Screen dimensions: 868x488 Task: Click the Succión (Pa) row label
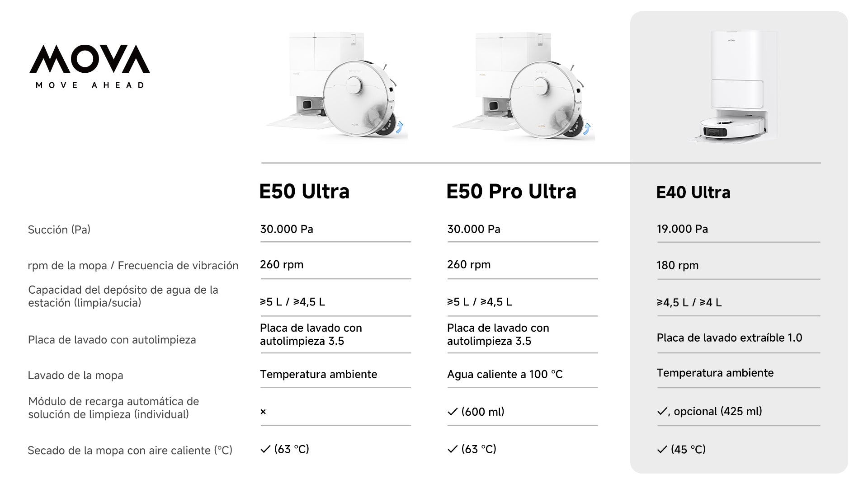click(59, 230)
